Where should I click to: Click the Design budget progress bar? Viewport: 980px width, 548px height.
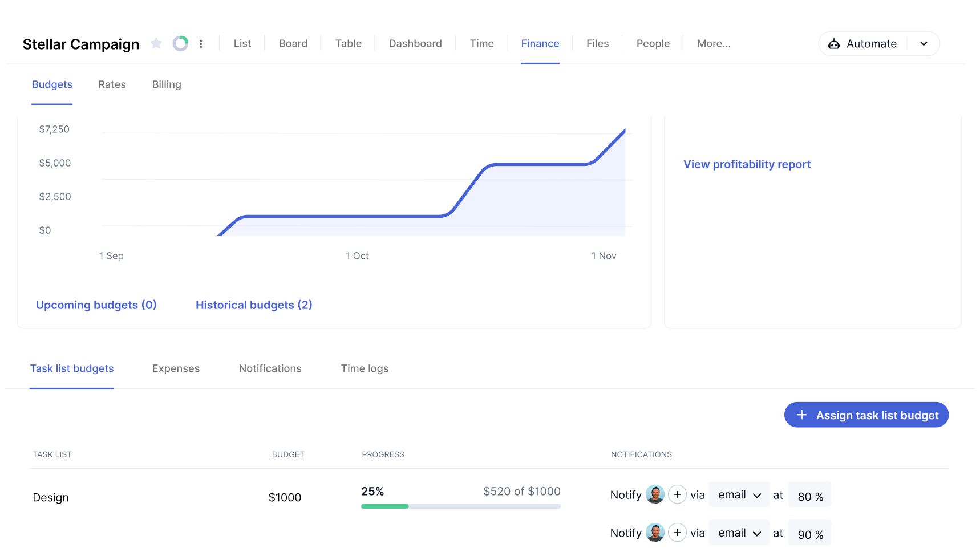460,506
